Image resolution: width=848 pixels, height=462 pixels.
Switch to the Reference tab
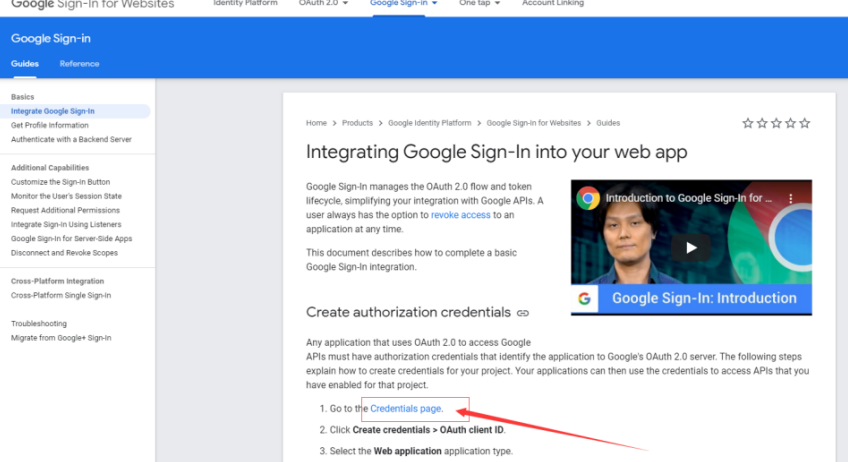[x=80, y=64]
